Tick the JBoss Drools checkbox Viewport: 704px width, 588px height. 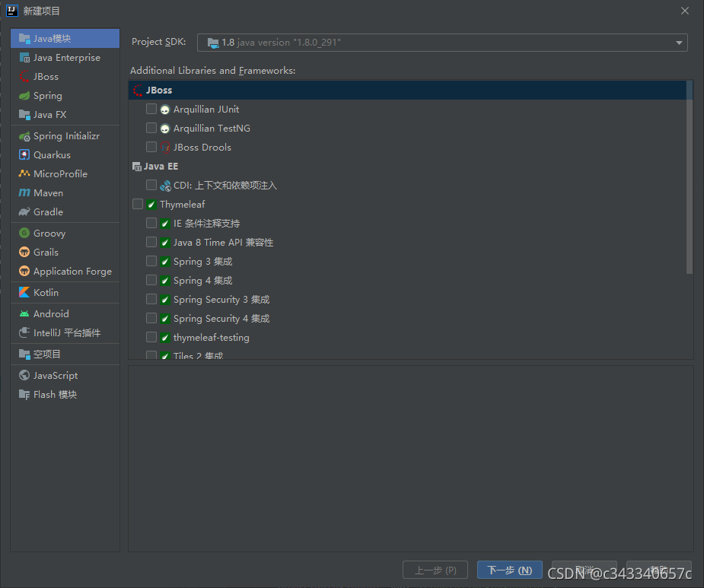click(151, 147)
